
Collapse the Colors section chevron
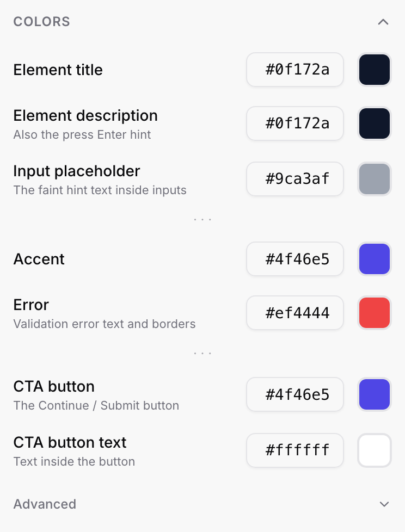tap(383, 22)
